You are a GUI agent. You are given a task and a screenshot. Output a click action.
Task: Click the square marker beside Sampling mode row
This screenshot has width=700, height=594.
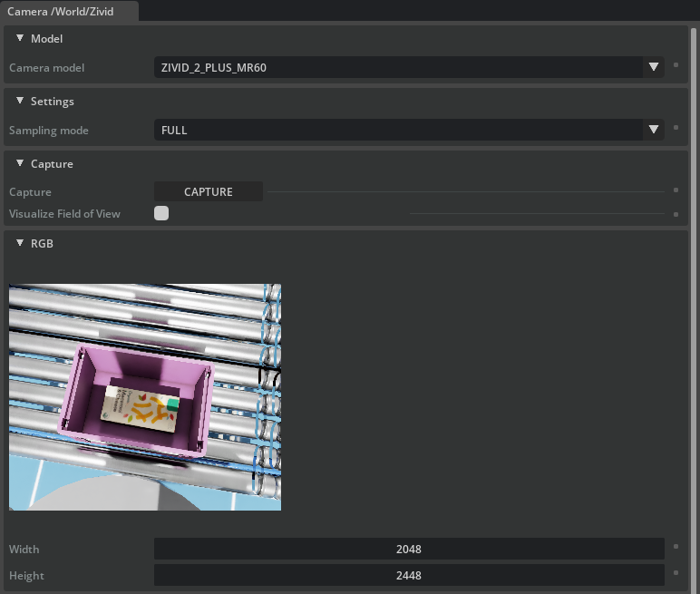coord(676,129)
